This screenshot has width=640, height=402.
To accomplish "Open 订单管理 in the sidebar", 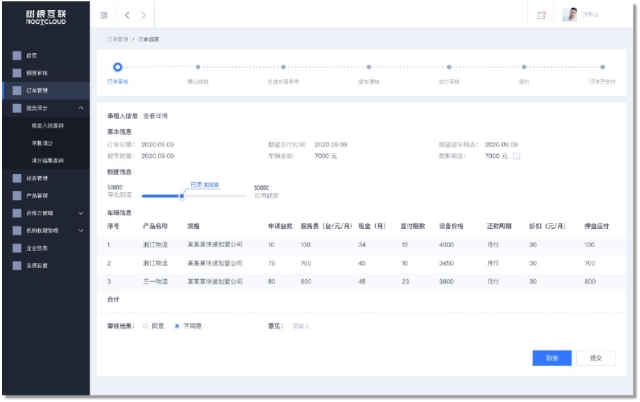I will point(40,90).
